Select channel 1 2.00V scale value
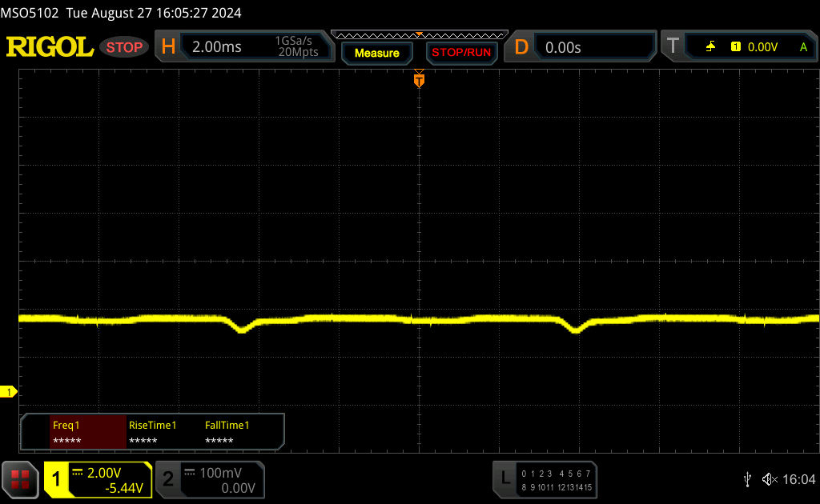This screenshot has height=504, width=820. click(104, 473)
